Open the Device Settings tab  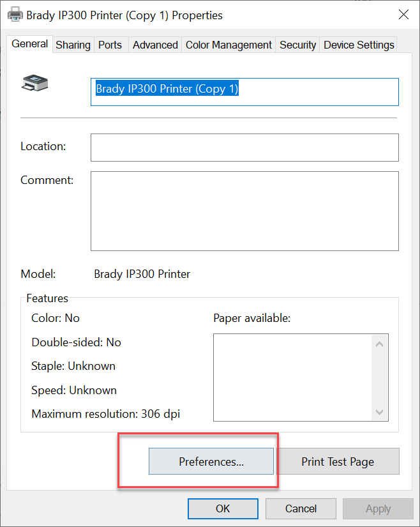click(359, 45)
